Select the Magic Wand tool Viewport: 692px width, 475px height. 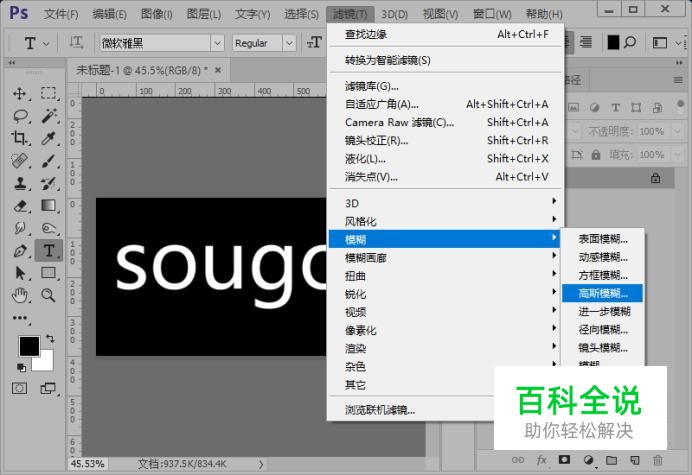tap(49, 116)
